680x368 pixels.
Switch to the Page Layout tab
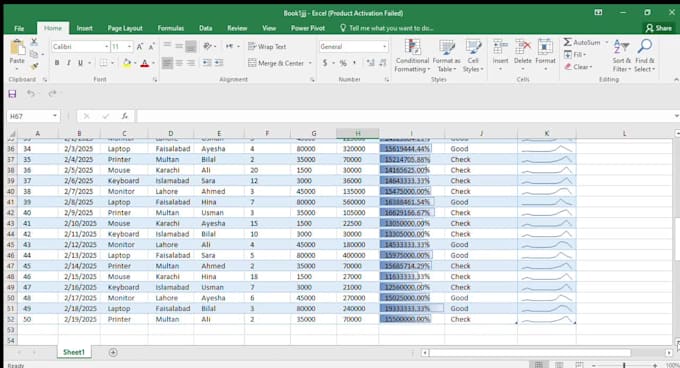coord(125,28)
